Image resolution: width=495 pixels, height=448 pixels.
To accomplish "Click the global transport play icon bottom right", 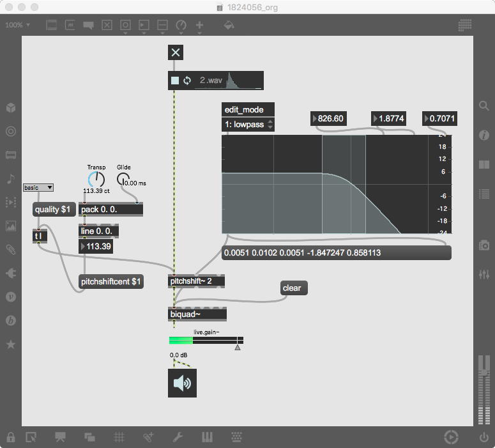I will tap(451, 437).
